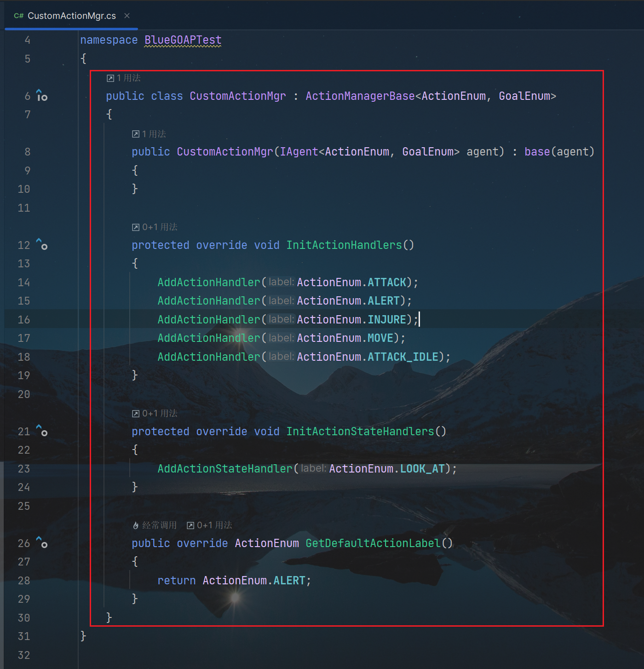Click ATTACK_IDLE enum value on line 18
644x669 pixels.
[403, 357]
